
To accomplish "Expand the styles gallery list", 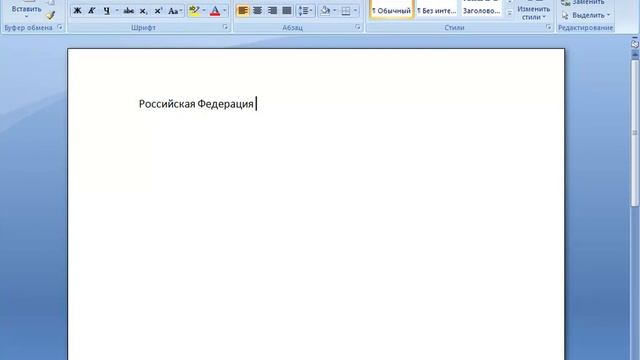I will pos(509,13).
